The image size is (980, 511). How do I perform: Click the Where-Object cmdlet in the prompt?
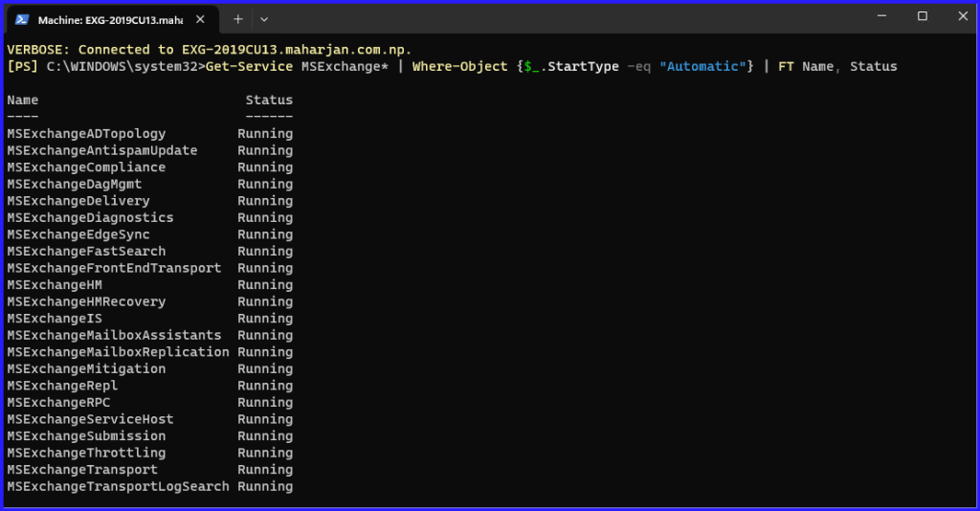coord(456,66)
